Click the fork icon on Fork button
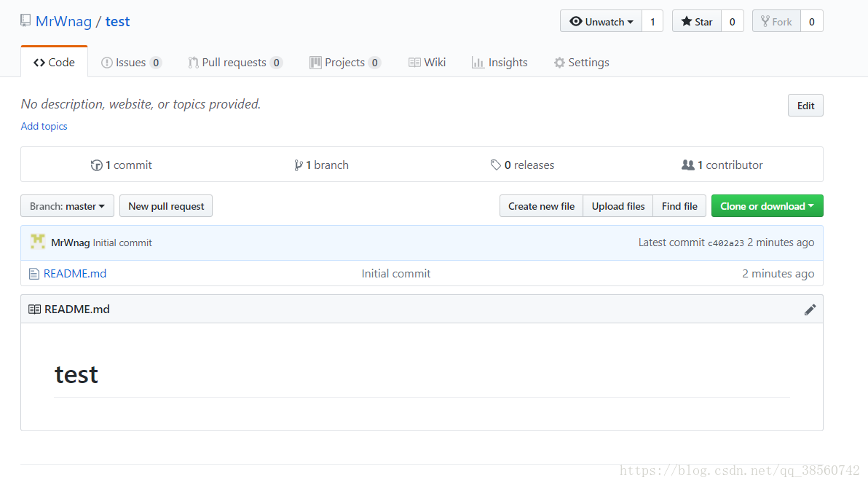 (x=765, y=21)
